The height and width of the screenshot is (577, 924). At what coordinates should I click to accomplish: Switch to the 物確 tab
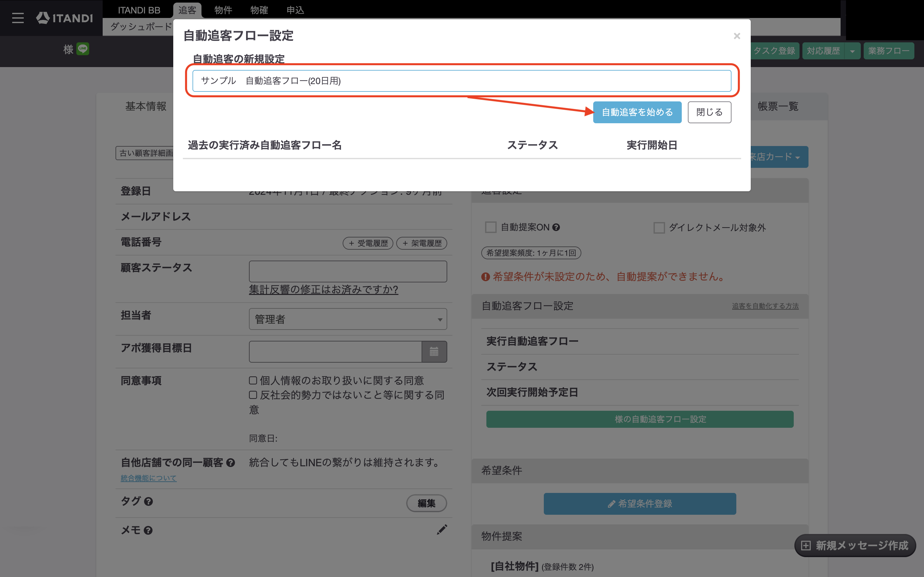(259, 10)
